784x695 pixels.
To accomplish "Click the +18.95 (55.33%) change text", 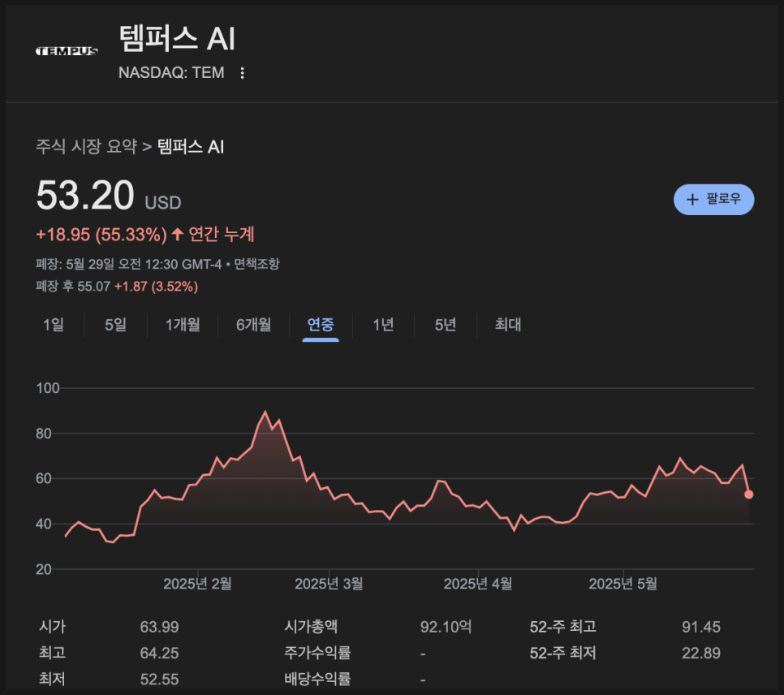I will click(101, 235).
